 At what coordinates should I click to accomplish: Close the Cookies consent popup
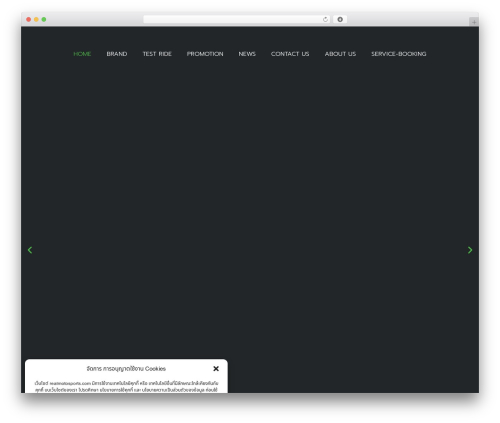click(216, 368)
